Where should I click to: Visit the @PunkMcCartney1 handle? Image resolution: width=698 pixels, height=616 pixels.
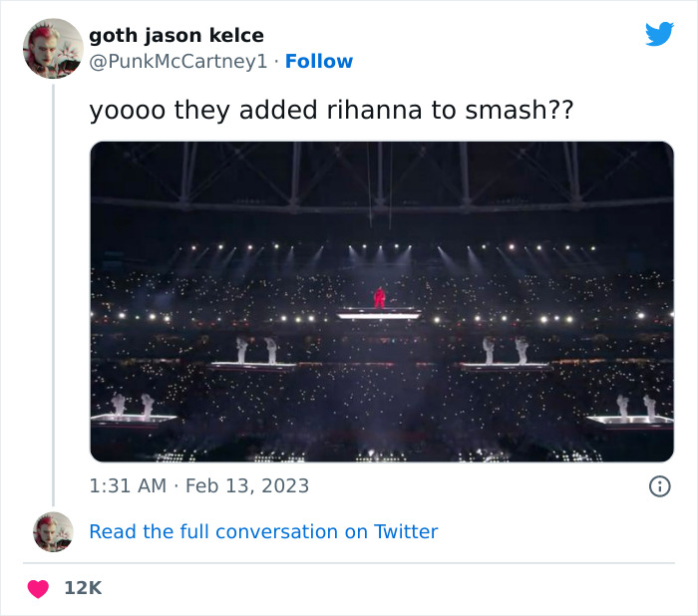tap(178, 61)
